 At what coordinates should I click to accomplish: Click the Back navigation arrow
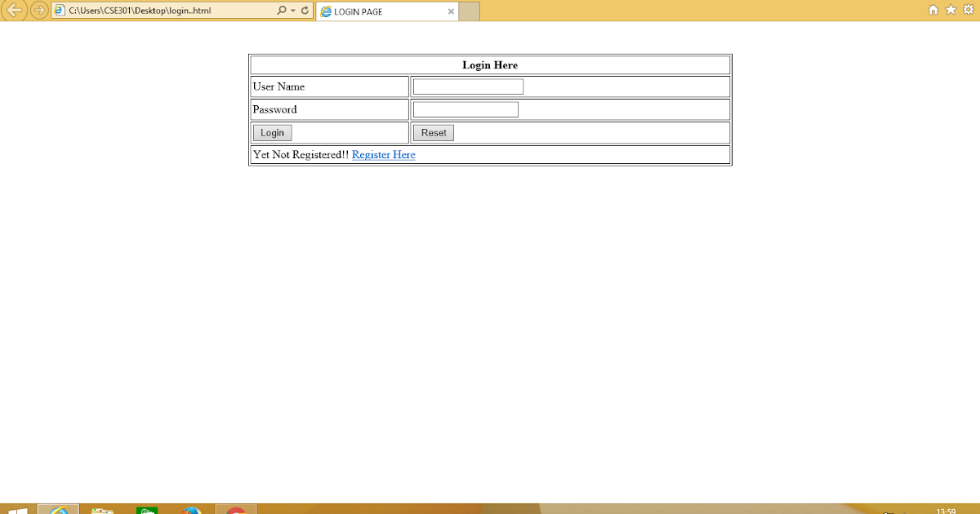pos(14,11)
